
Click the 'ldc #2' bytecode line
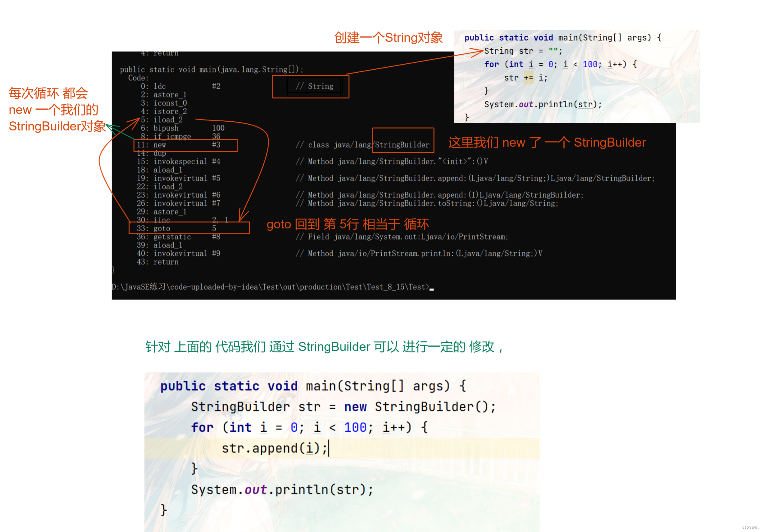180,86
